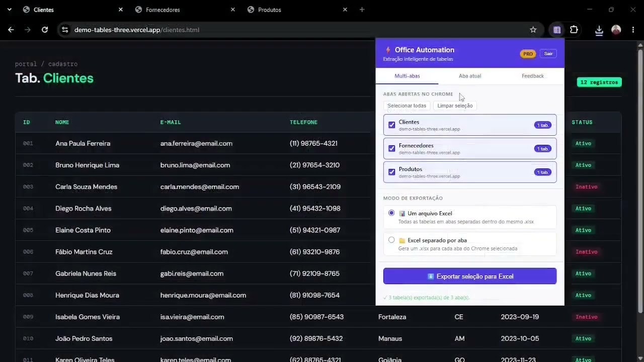The image size is (644, 362).
Task: Click the NOME column header
Action: (x=62, y=122)
